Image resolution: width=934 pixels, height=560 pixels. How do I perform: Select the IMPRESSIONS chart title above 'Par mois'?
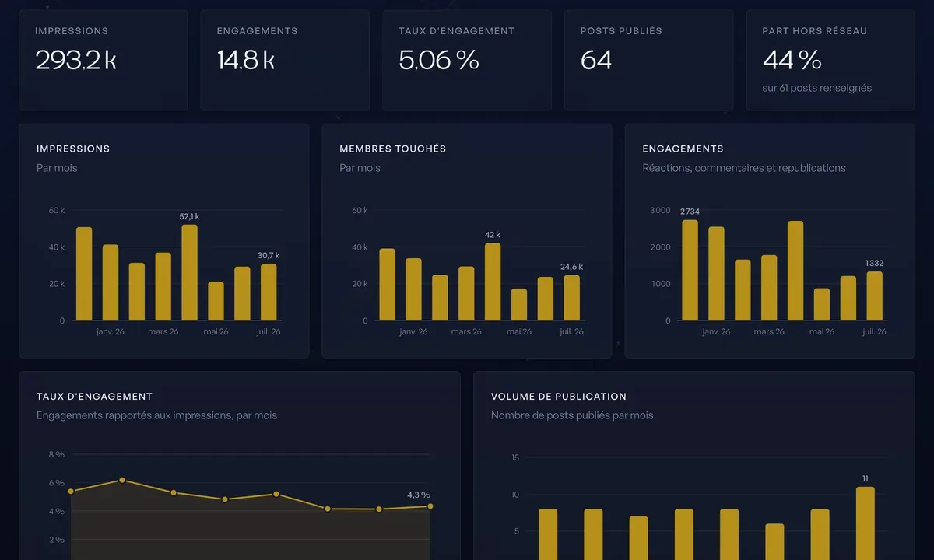click(x=73, y=149)
